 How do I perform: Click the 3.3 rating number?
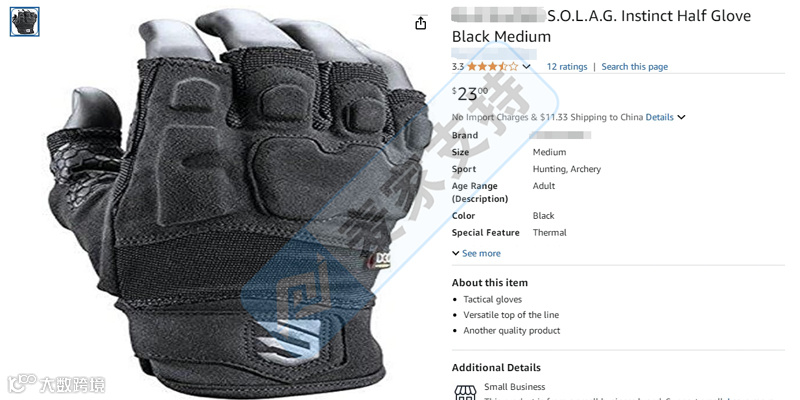pyautogui.click(x=458, y=66)
